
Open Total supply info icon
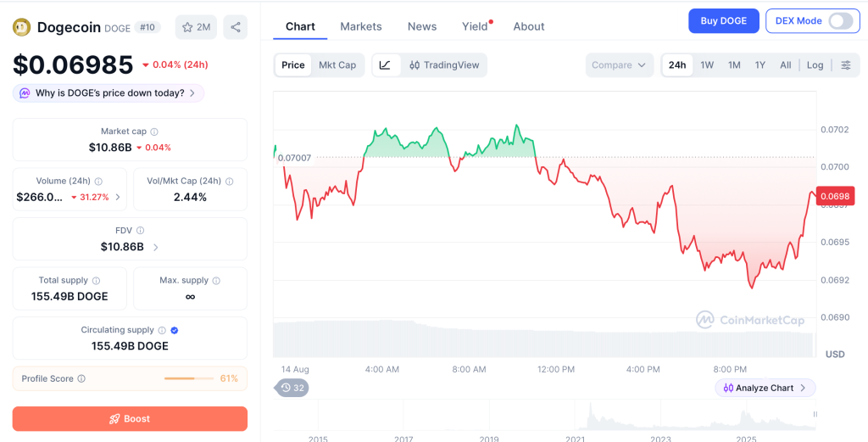pos(97,281)
